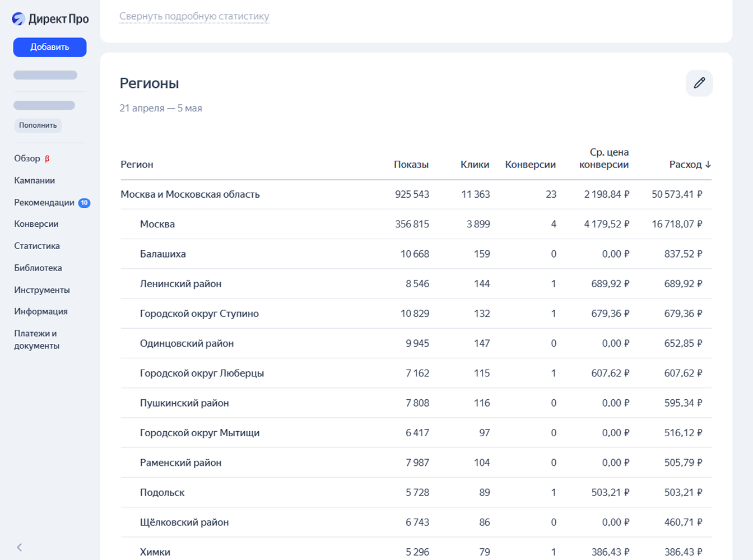Open the Рекомендации badge showing 10
Viewport: 753px width, 560px height.
(x=84, y=203)
